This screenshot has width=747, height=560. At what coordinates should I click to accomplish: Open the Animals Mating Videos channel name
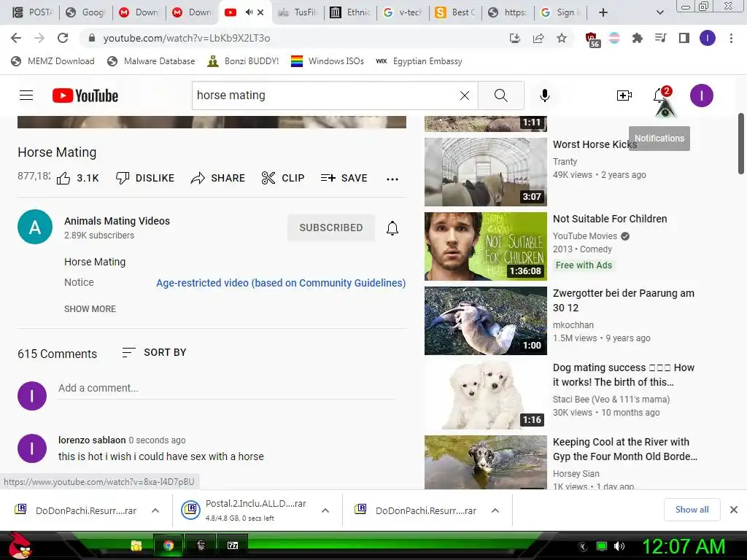(x=117, y=221)
